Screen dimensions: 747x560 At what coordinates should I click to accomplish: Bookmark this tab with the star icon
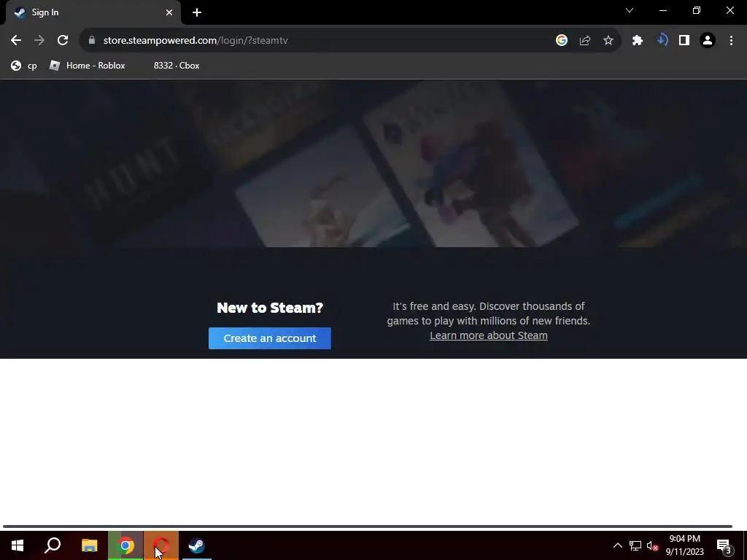click(x=608, y=41)
